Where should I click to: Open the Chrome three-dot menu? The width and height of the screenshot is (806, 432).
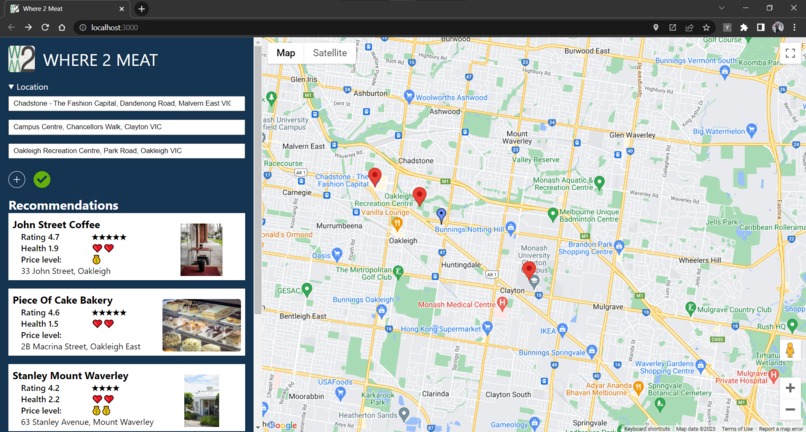tap(794, 27)
